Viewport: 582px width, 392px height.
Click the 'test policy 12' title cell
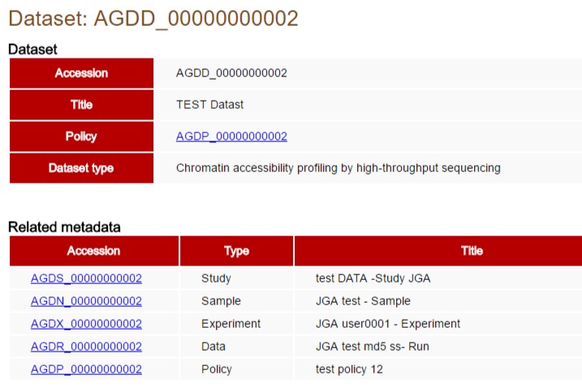(349, 369)
